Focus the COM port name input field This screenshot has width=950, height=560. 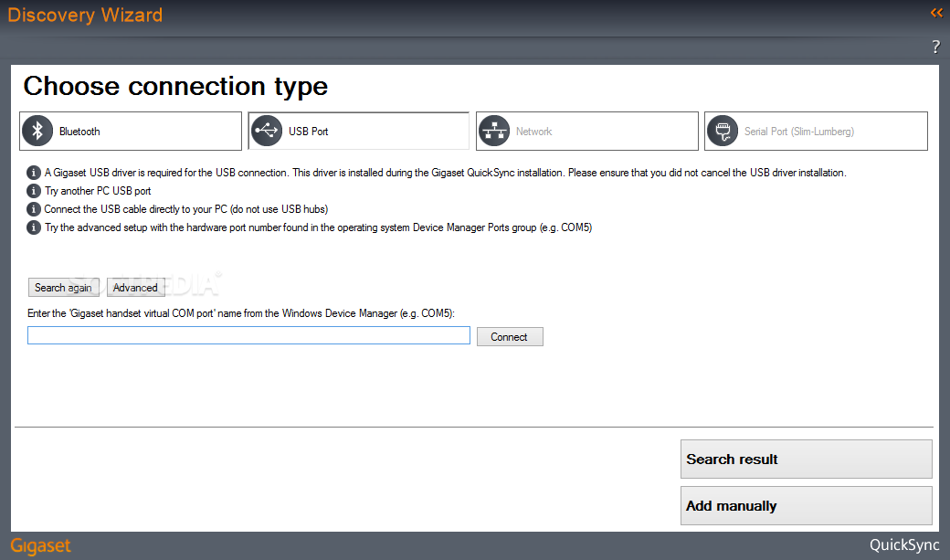pyautogui.click(x=248, y=336)
